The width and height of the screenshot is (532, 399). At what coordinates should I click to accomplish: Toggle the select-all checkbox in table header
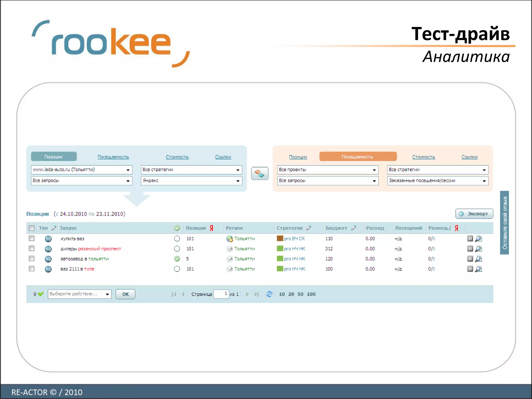[32, 228]
